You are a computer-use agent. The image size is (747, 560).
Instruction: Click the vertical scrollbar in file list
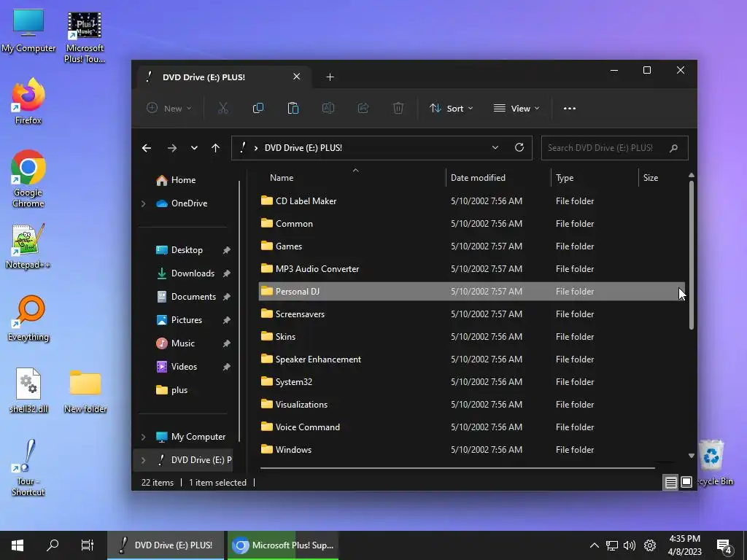coord(692,254)
